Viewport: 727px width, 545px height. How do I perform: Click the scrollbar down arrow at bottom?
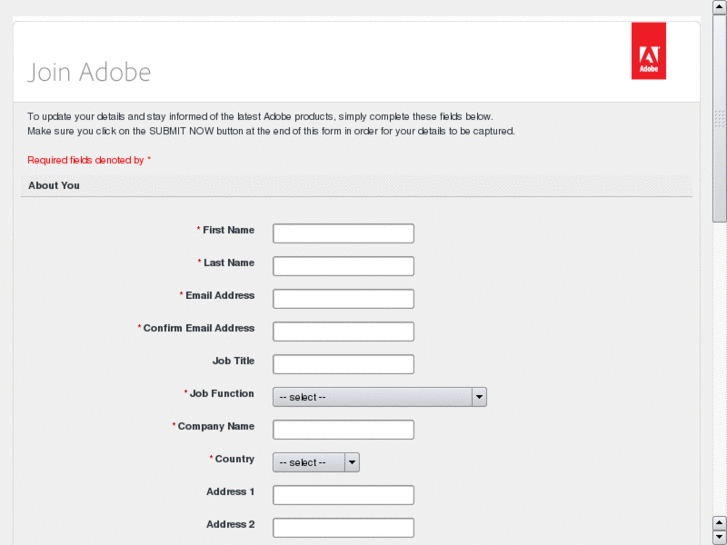[x=719, y=537]
